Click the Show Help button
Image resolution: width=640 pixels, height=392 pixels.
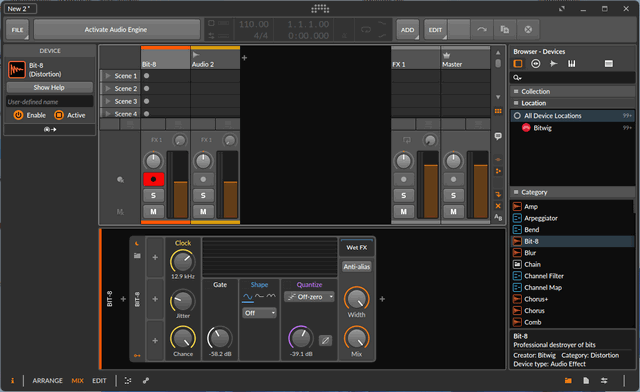(x=49, y=87)
